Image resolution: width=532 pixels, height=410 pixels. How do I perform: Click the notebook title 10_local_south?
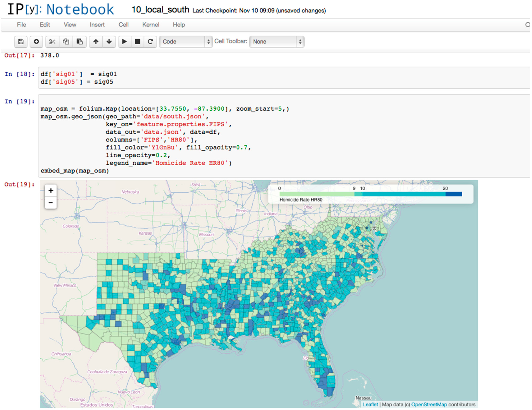click(160, 10)
